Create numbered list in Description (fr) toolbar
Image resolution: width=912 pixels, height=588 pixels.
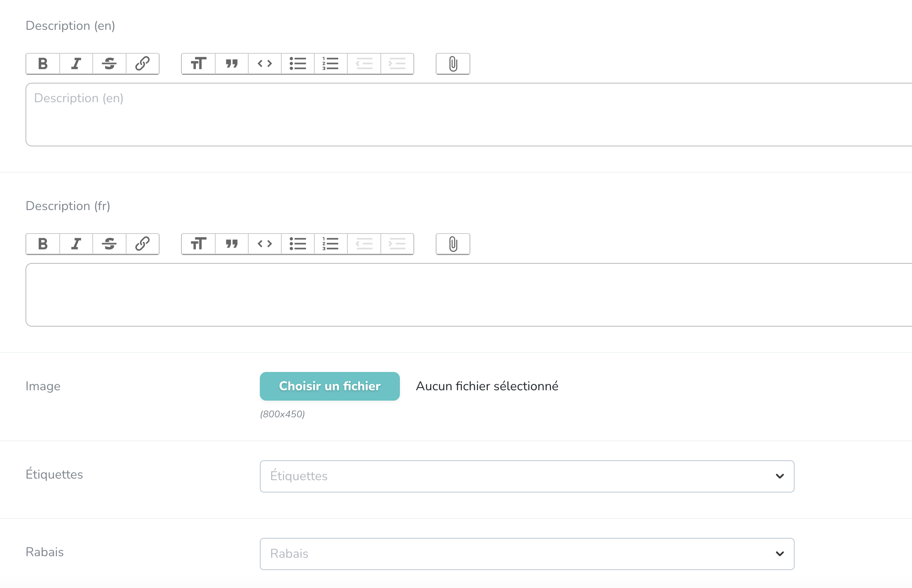tap(331, 244)
